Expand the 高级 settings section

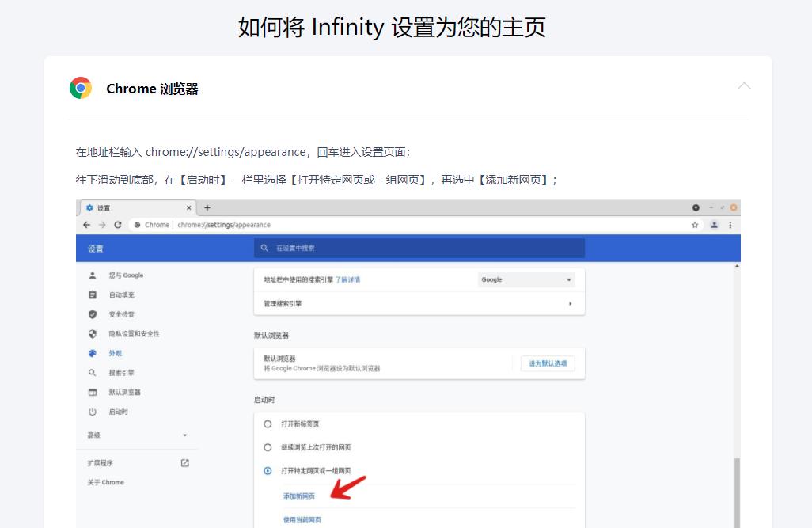tap(184, 435)
